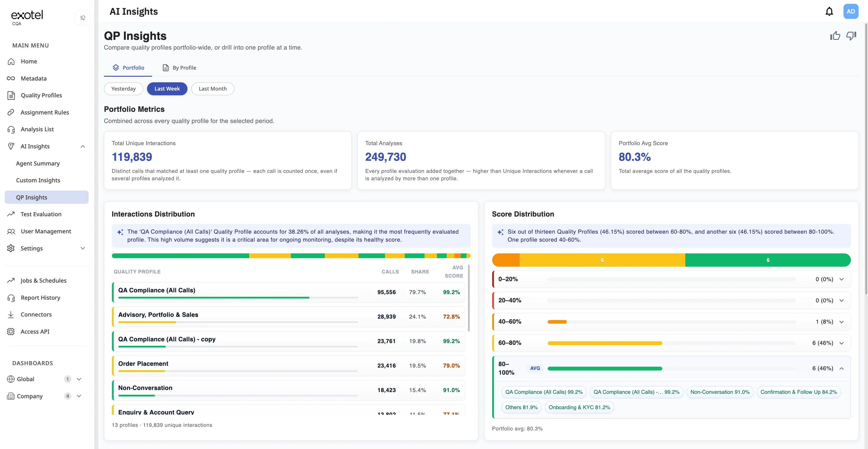The image size is (868, 449).
Task: Click Onboarding & KYC 81.2% chip
Action: [579, 407]
